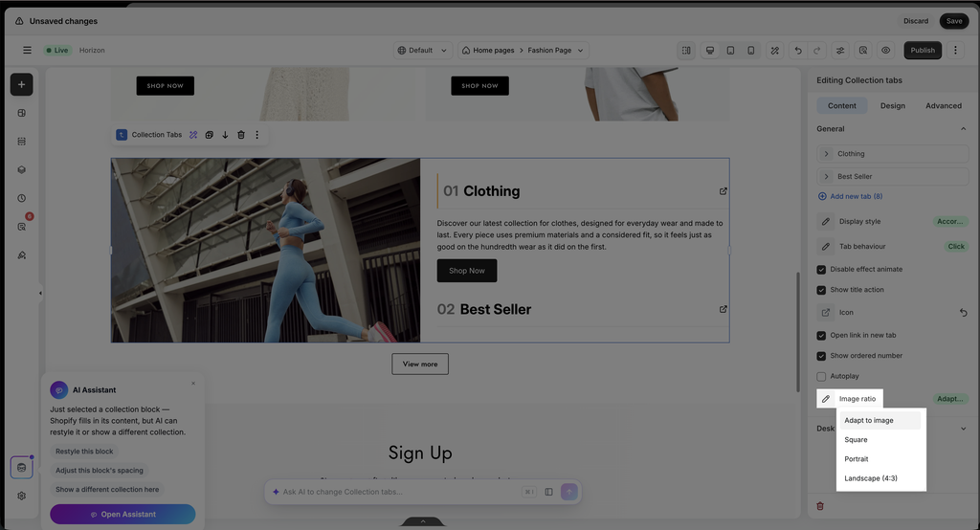
Task: Expand the Desk section chevron
Action: tap(963, 429)
